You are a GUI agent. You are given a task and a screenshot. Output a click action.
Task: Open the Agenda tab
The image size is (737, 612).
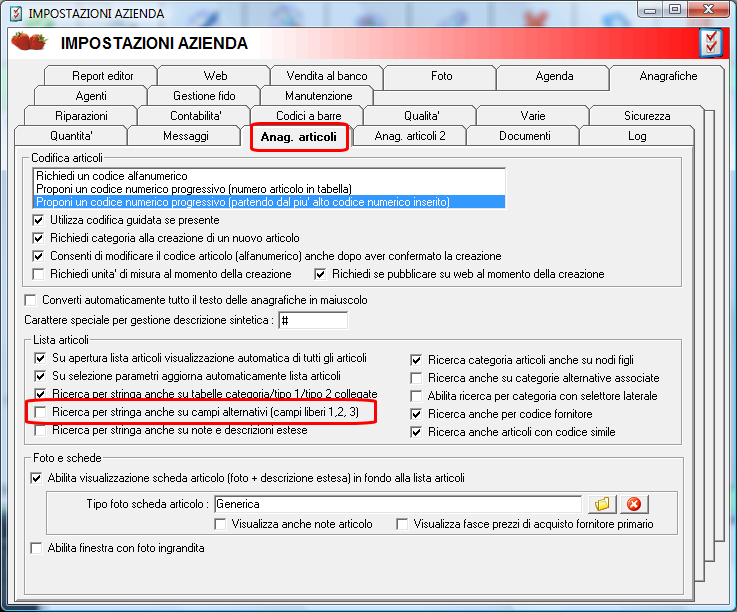click(x=554, y=76)
